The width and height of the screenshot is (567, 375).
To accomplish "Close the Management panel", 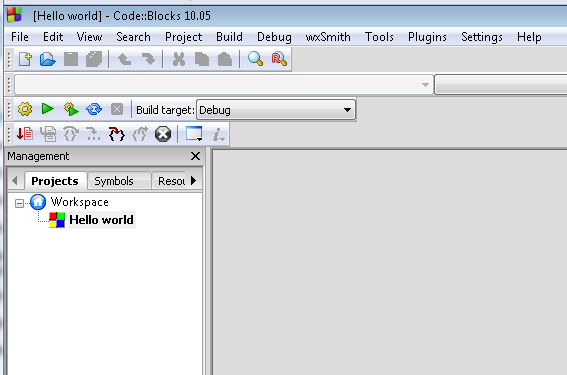I will click(195, 156).
